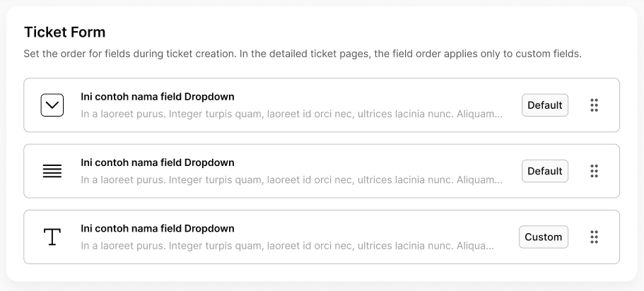The height and width of the screenshot is (291, 644).
Task: Select field name beside the "T" icon
Action: (x=158, y=228)
